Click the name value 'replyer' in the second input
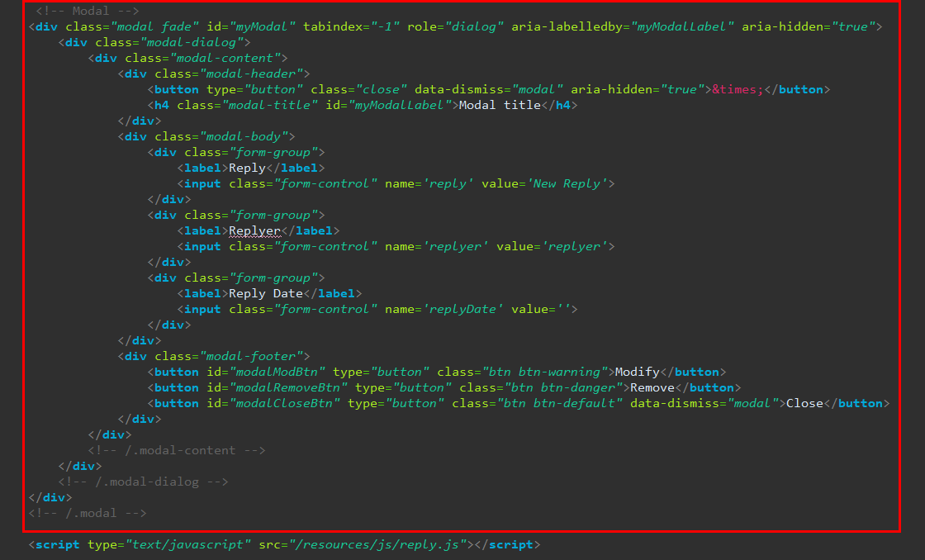Image resolution: width=925 pixels, height=560 pixels. click(455, 247)
